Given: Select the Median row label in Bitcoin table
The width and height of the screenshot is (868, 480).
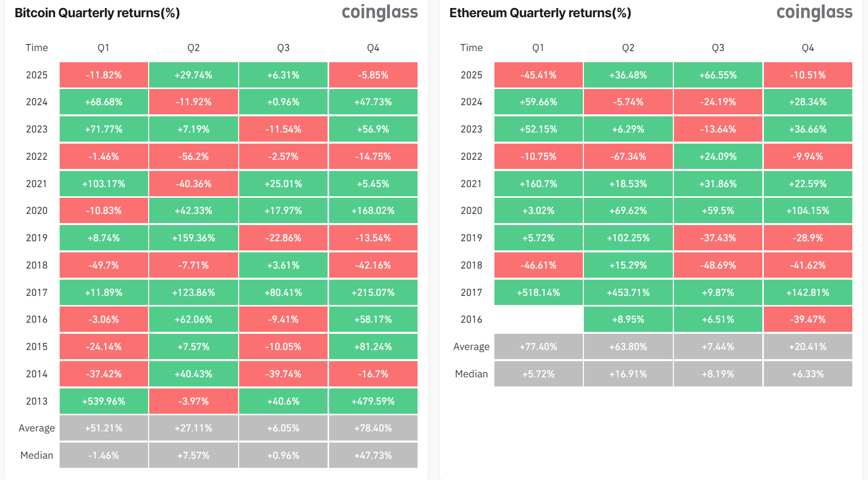Looking at the screenshot, I should (36, 455).
